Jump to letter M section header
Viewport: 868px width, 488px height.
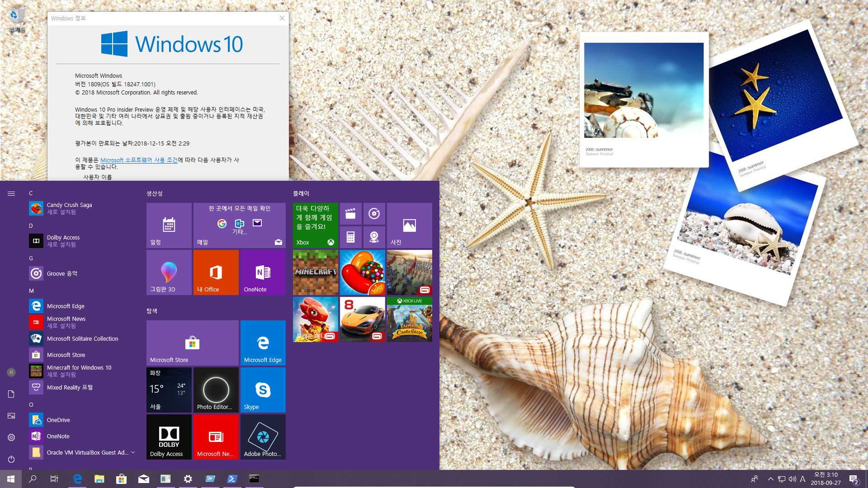click(x=31, y=291)
